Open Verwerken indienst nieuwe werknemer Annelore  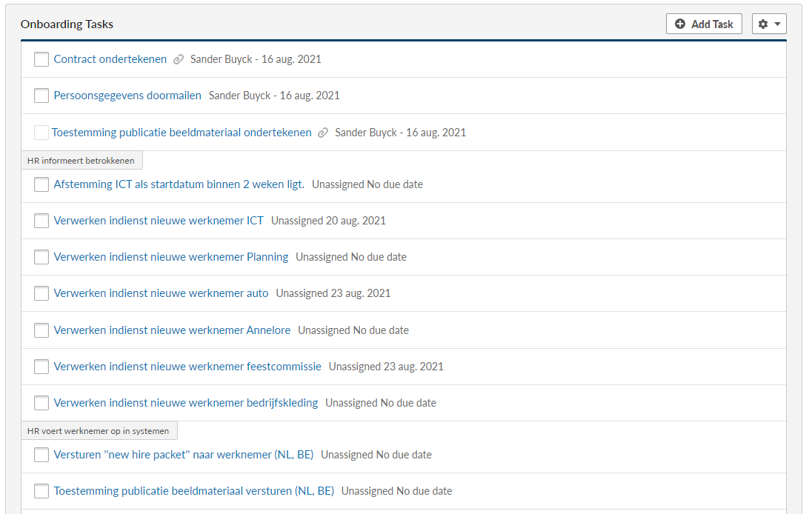[x=172, y=330]
